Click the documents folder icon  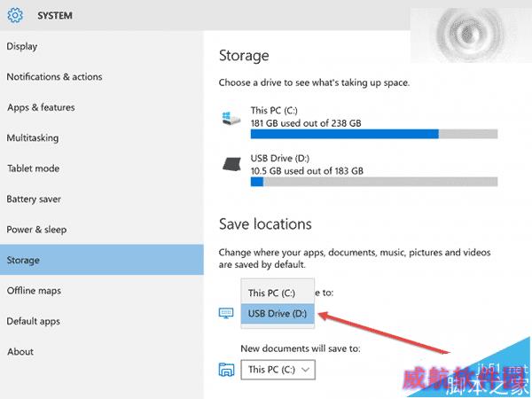[x=226, y=370]
